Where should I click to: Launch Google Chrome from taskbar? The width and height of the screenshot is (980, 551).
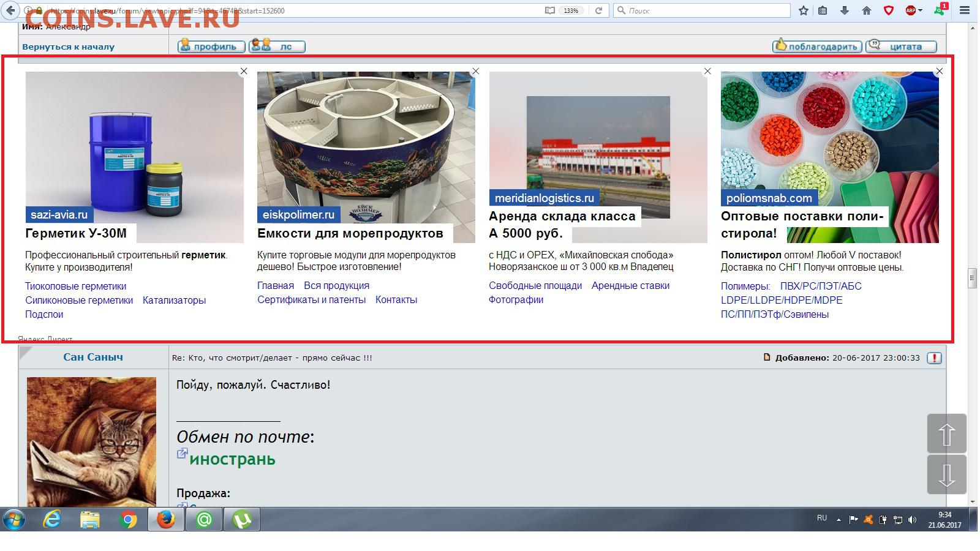[128, 520]
